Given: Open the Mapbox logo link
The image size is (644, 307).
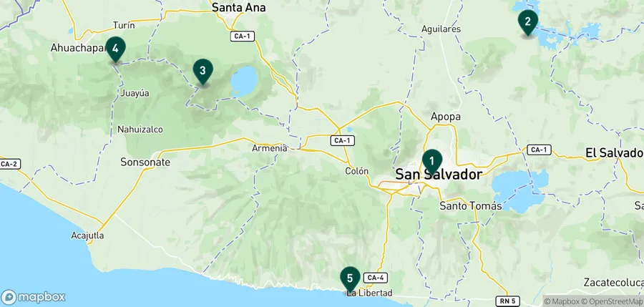Looking at the screenshot, I should coord(33,297).
